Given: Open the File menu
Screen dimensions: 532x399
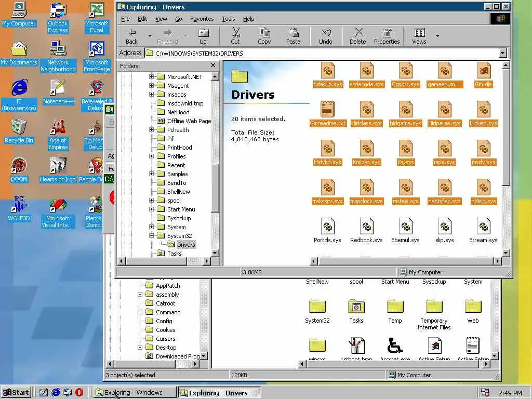Looking at the screenshot, I should click(x=125, y=19).
